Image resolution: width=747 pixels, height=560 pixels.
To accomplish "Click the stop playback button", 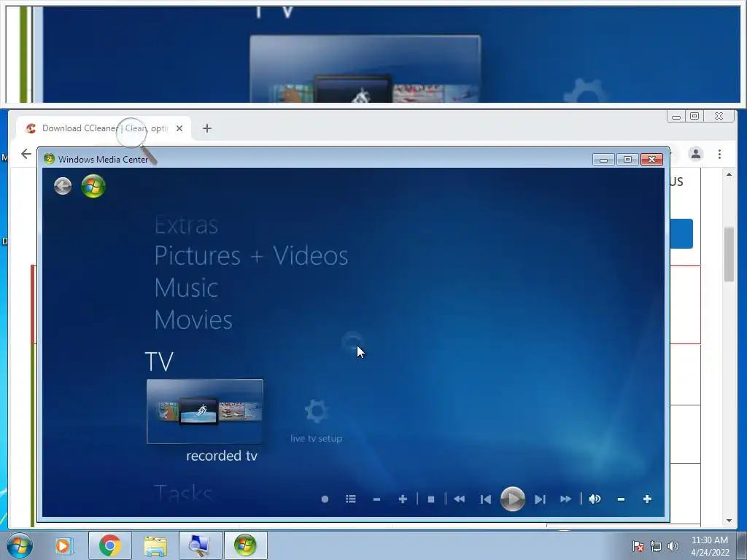I will pos(431,499).
